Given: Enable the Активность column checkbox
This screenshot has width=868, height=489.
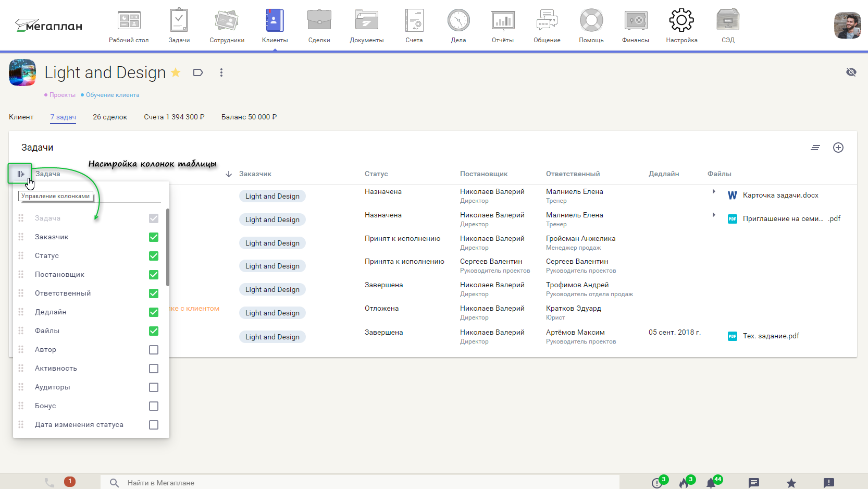Looking at the screenshot, I should 154,369.
